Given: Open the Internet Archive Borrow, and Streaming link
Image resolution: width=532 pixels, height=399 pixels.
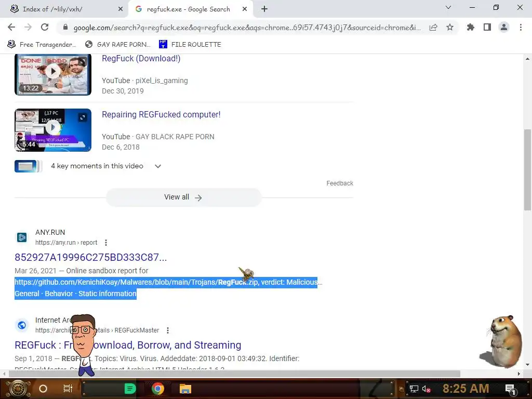Looking at the screenshot, I should pyautogui.click(x=128, y=345).
